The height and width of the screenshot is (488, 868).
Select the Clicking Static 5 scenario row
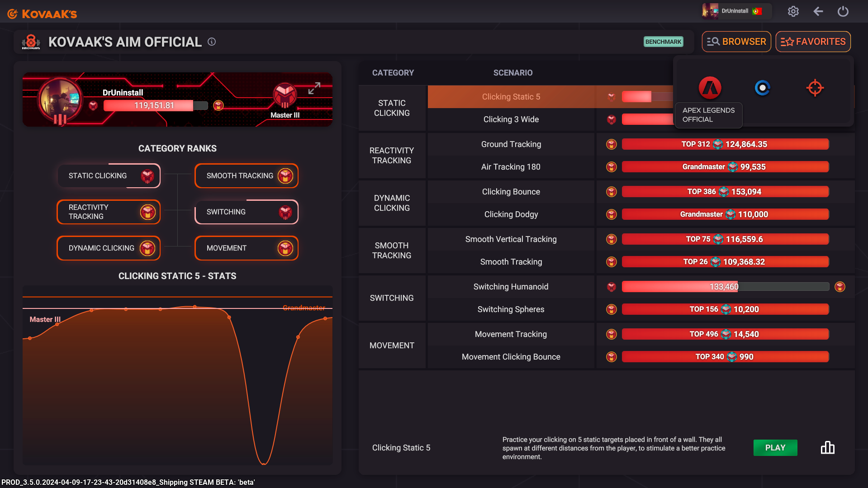coord(511,97)
